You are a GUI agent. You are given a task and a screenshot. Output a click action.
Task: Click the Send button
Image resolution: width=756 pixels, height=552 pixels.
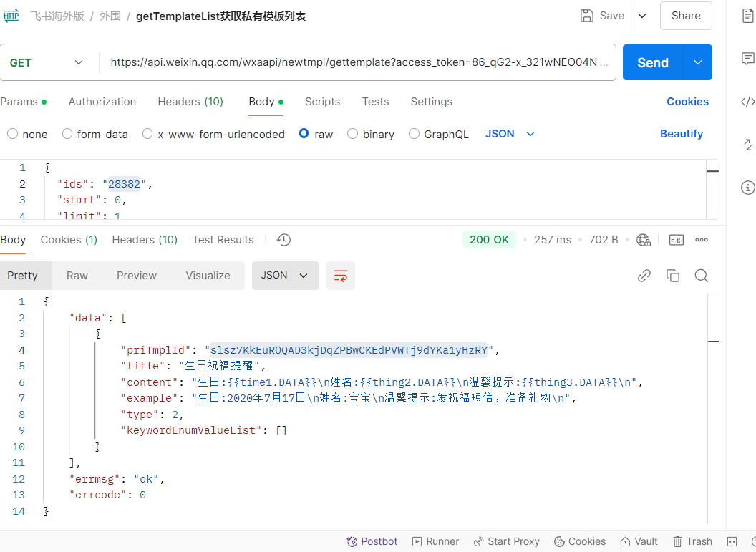coord(653,63)
